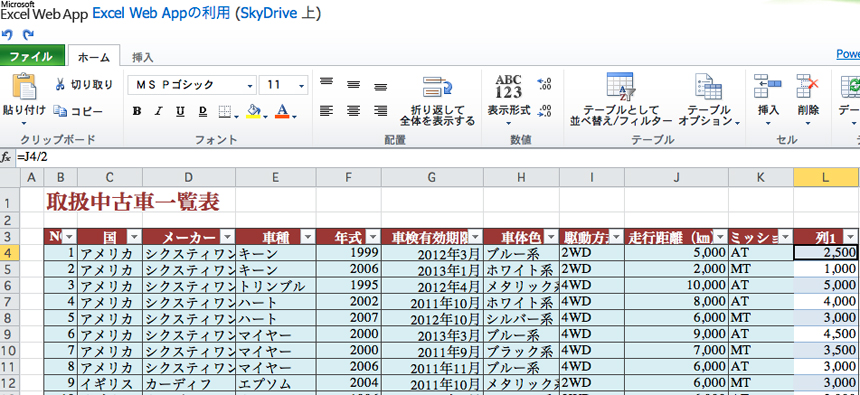Redo the last action
860x395 pixels.
(28, 35)
